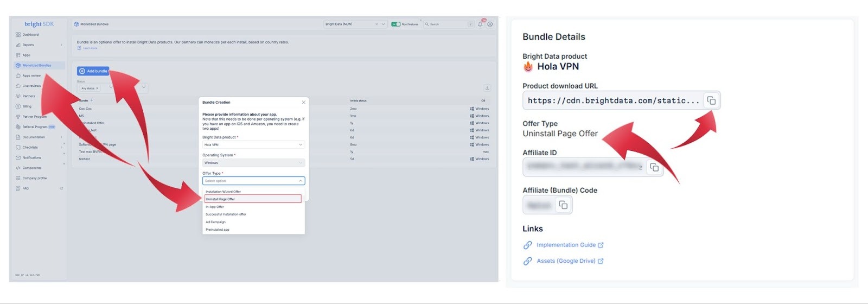Close the Bundle Creation dialog

click(x=303, y=102)
